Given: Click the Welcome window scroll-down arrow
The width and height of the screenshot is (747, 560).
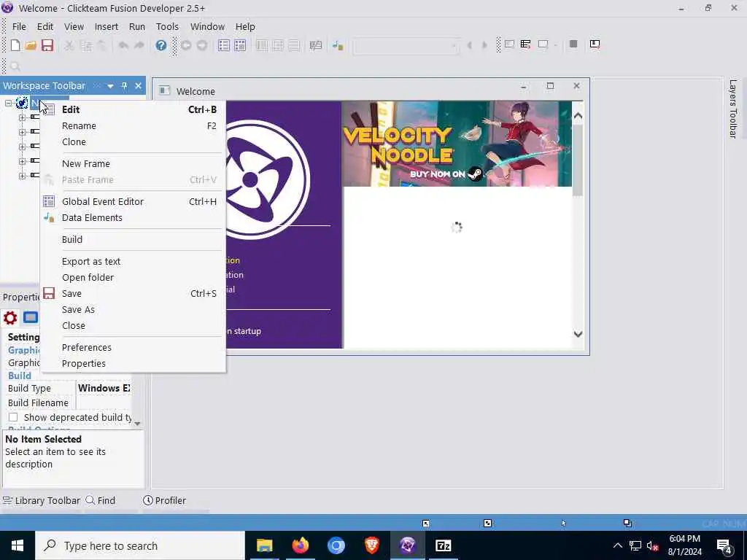Looking at the screenshot, I should click(578, 334).
